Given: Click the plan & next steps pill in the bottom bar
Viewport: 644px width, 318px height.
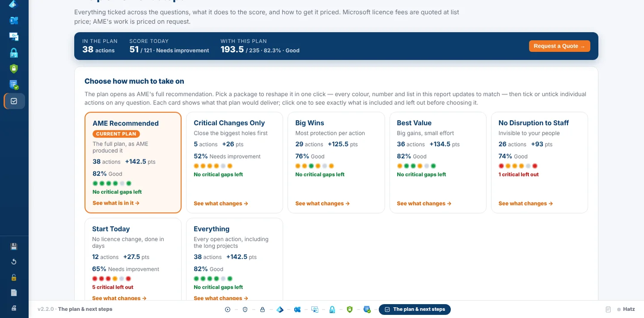Looking at the screenshot, I should [x=415, y=310].
